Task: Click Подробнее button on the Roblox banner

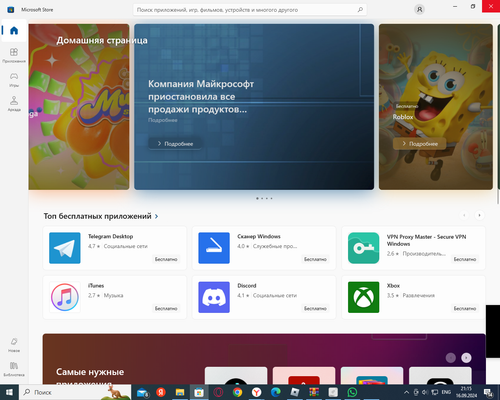Action: pos(420,144)
